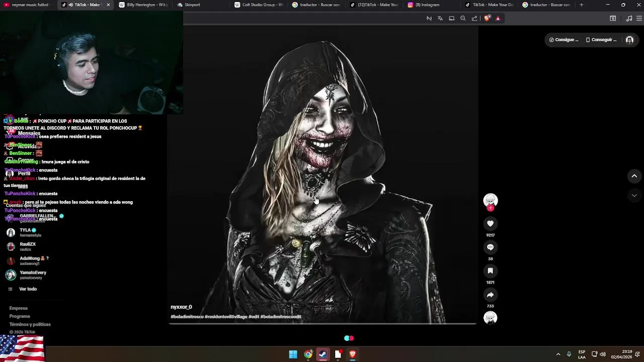The height and width of the screenshot is (362, 644).
Task: Open the comments bubble showing 38
Action: point(491,247)
